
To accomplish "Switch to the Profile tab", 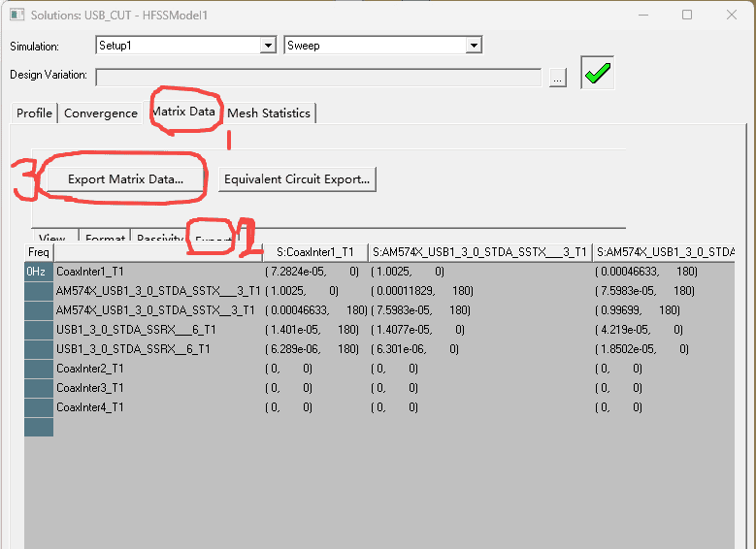I will pyautogui.click(x=34, y=113).
